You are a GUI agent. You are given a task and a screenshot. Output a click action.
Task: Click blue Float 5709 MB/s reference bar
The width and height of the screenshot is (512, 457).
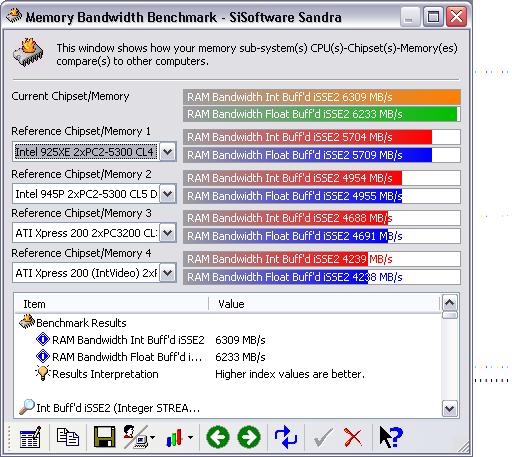tap(322, 155)
